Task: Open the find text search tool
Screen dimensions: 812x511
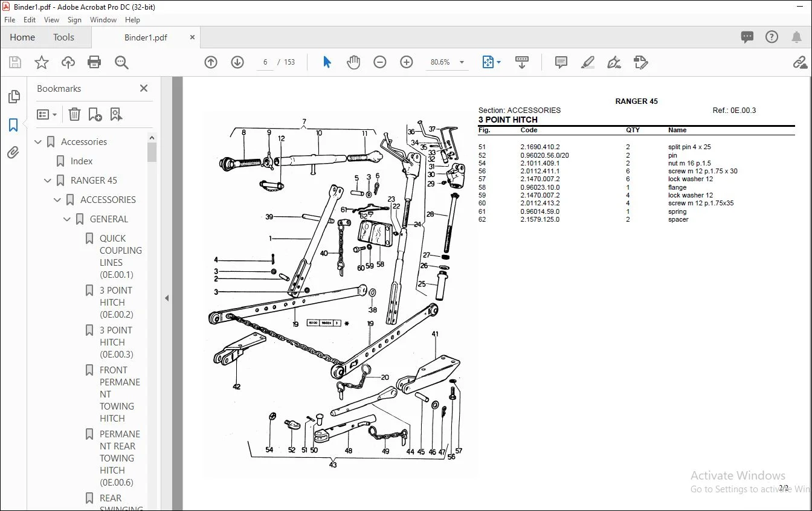Action: pyautogui.click(x=121, y=62)
